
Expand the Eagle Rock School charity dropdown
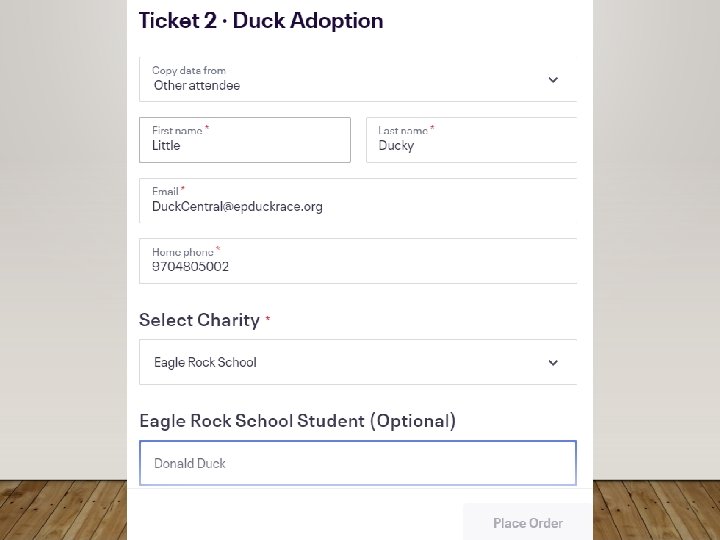point(357,362)
